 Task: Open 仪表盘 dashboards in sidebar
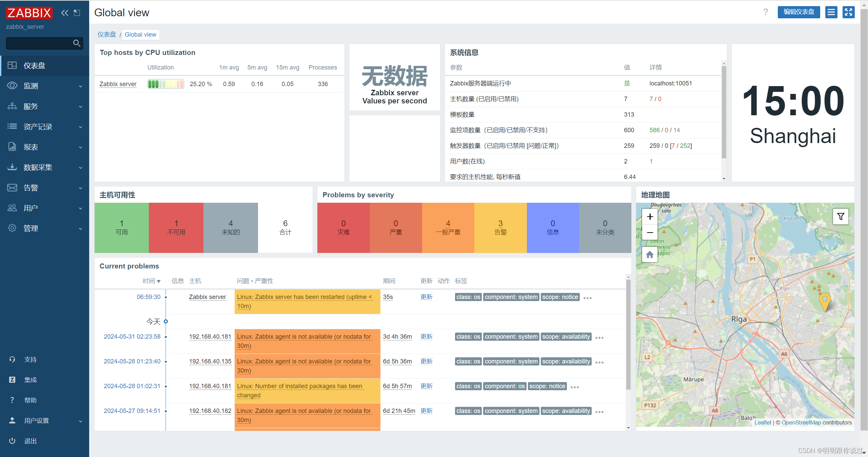click(x=44, y=65)
